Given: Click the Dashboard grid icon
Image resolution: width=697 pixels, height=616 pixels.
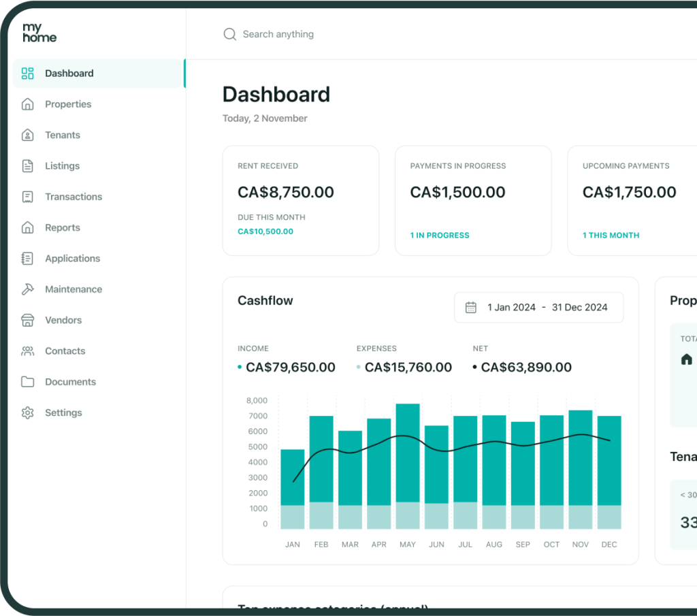Looking at the screenshot, I should pos(27,74).
